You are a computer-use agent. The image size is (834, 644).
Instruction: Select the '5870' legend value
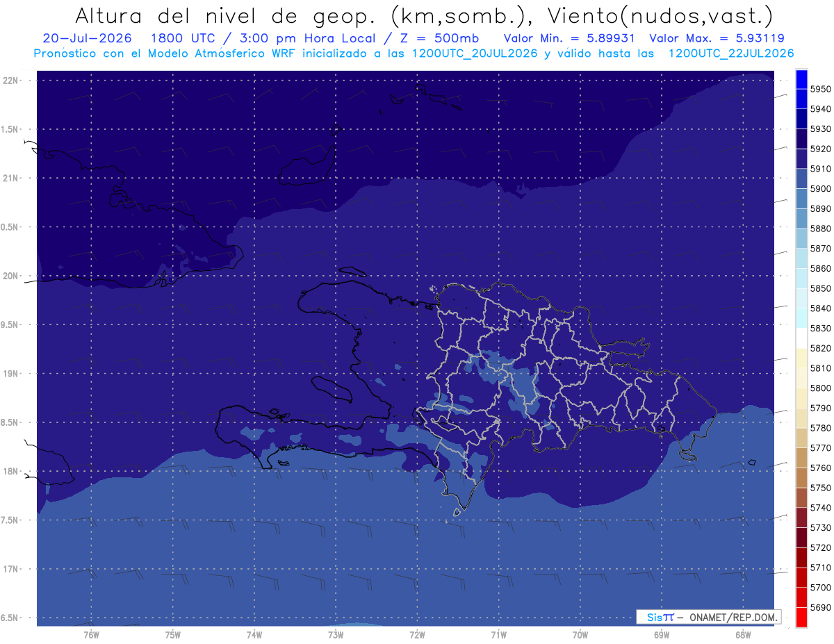[x=821, y=249]
